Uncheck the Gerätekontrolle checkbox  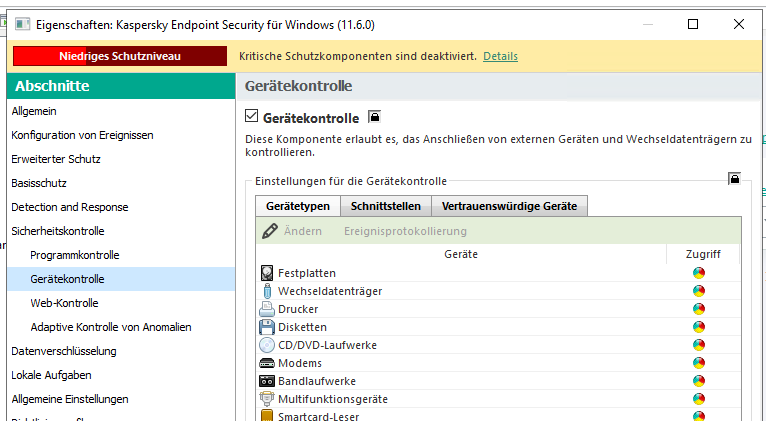pyautogui.click(x=252, y=118)
